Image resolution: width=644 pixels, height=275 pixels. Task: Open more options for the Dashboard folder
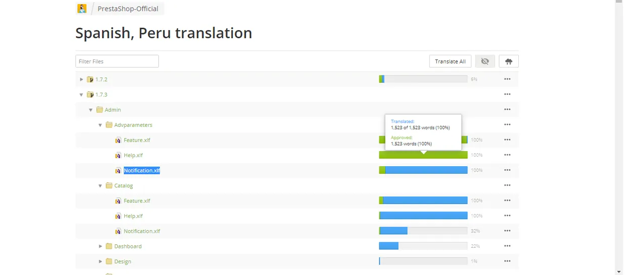coord(507,246)
